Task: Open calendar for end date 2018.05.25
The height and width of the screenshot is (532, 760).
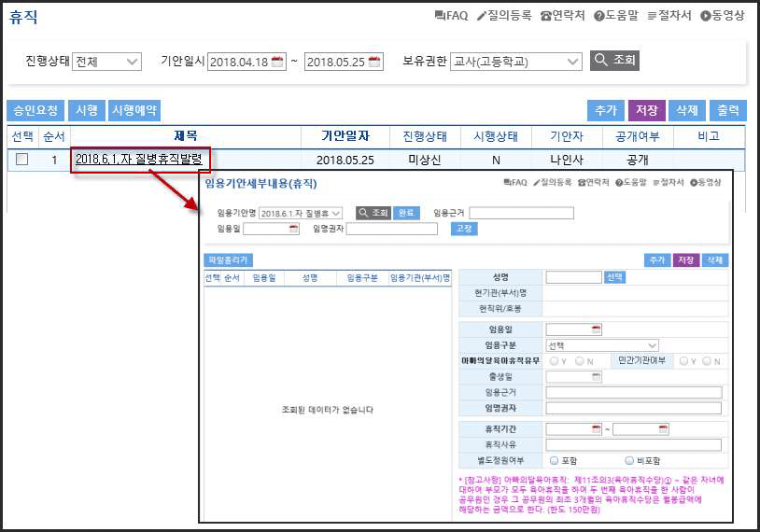Action: (x=374, y=63)
